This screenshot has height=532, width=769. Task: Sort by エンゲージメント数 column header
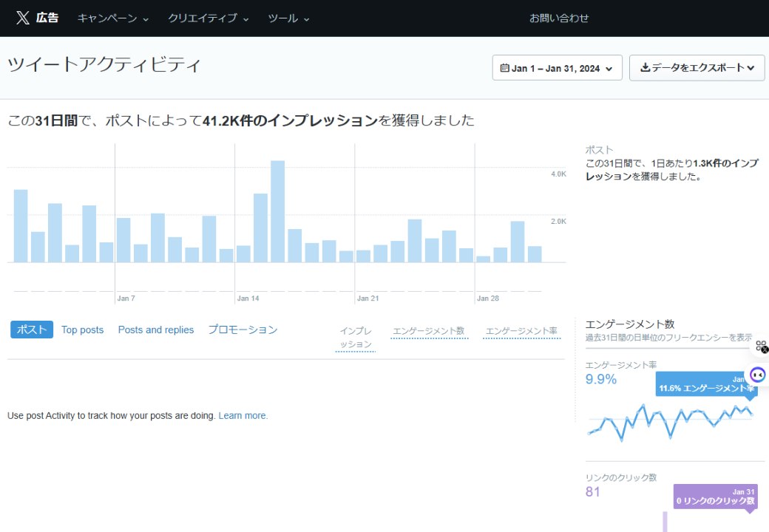pyautogui.click(x=429, y=331)
